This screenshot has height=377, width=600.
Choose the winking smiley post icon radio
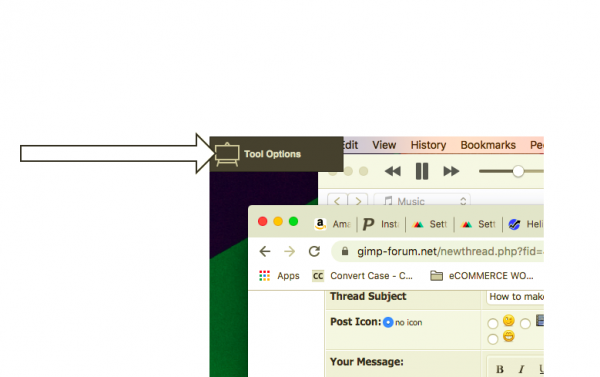(x=492, y=323)
